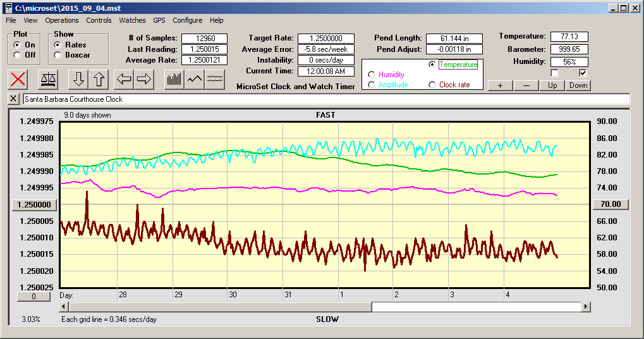
Task: Untick the checked box below Humidity value
Action: coord(583,73)
